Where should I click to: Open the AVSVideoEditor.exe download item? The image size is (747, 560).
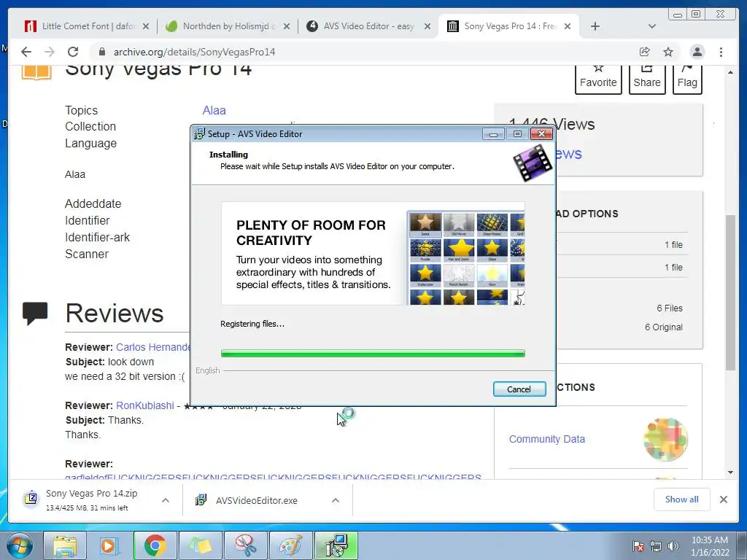coord(258,500)
